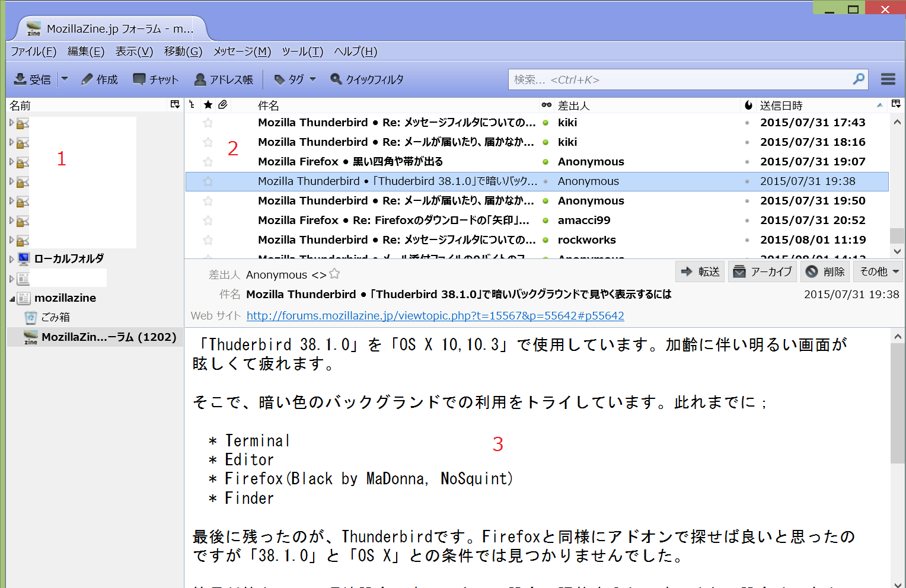
Task: Click the 転送 forward button
Action: (700, 271)
